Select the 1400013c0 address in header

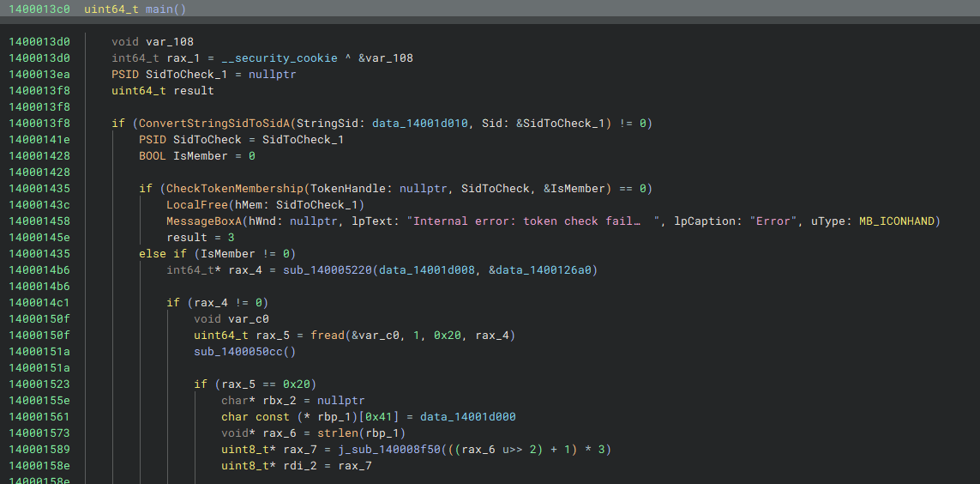[x=39, y=9]
